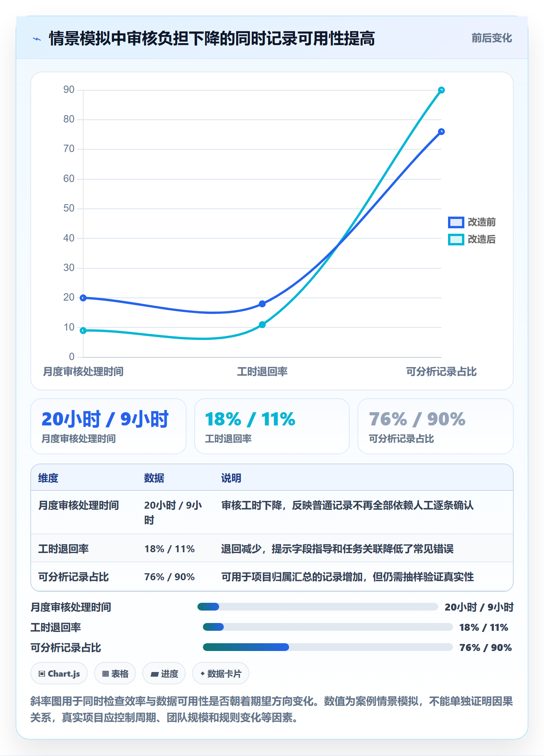Image resolution: width=544 pixels, height=756 pixels.
Task: Click the 90 y-axis tick label
Action: [x=69, y=90]
